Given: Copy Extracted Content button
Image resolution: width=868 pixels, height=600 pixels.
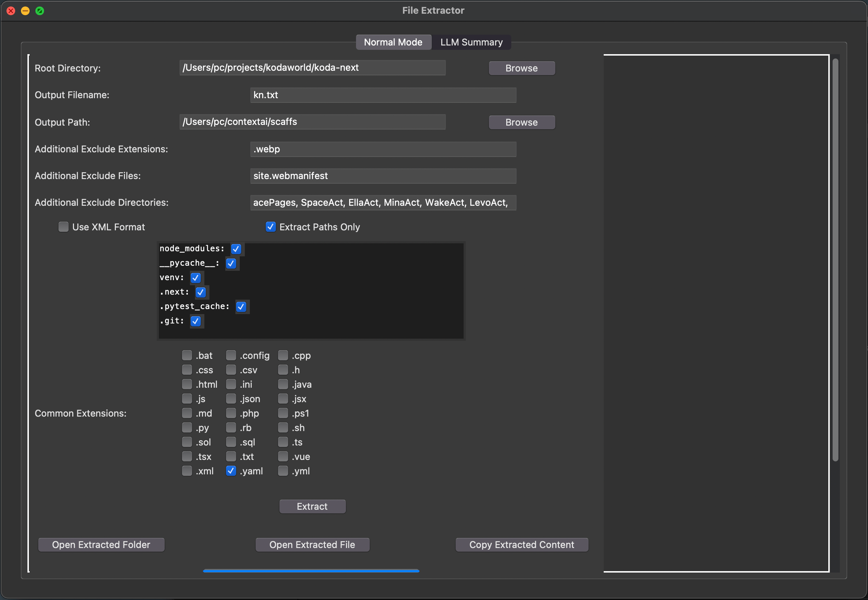Looking at the screenshot, I should point(522,545).
